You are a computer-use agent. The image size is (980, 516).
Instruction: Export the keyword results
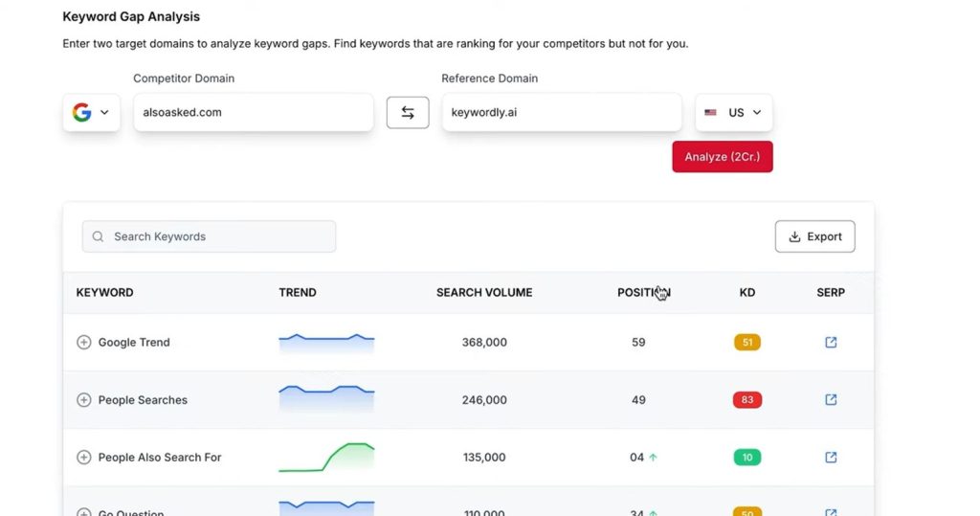(814, 236)
